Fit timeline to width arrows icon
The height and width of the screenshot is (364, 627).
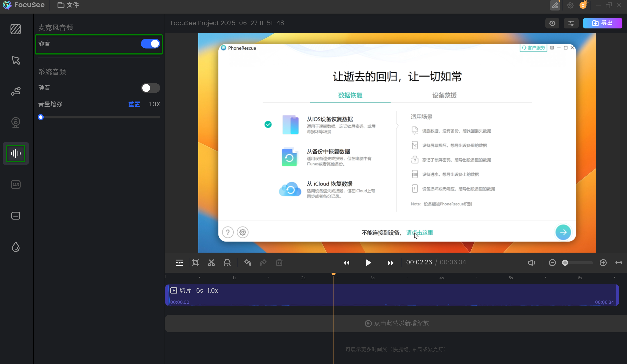point(619,263)
